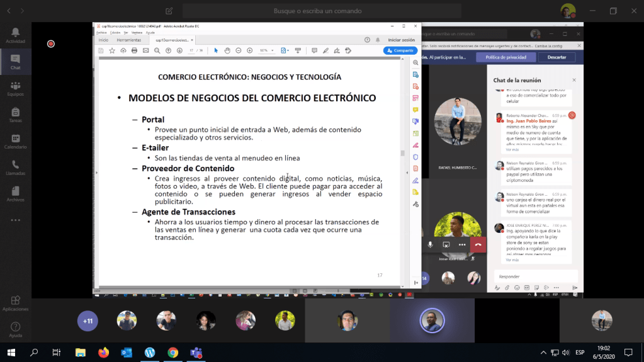Click the blue Compartir button

point(400,50)
